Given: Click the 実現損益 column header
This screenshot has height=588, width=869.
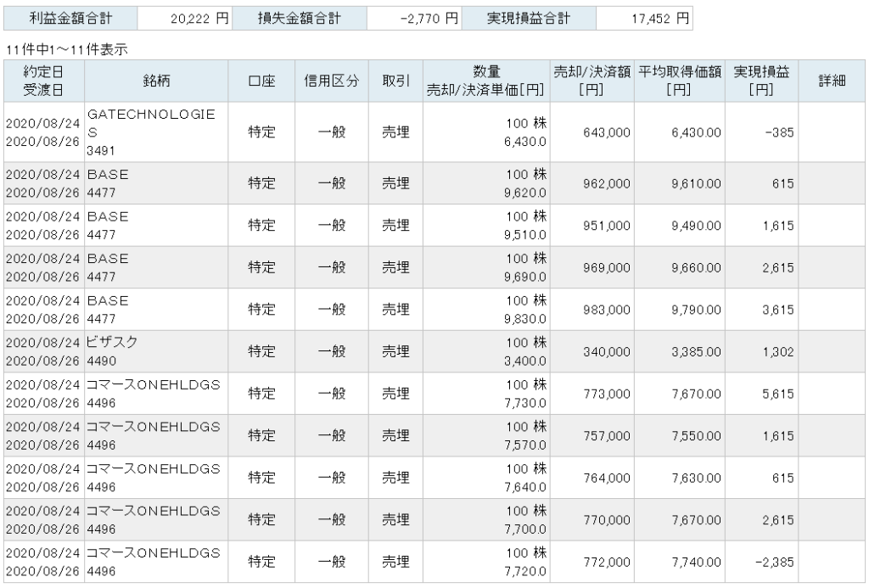Looking at the screenshot, I should pyautogui.click(x=761, y=81).
